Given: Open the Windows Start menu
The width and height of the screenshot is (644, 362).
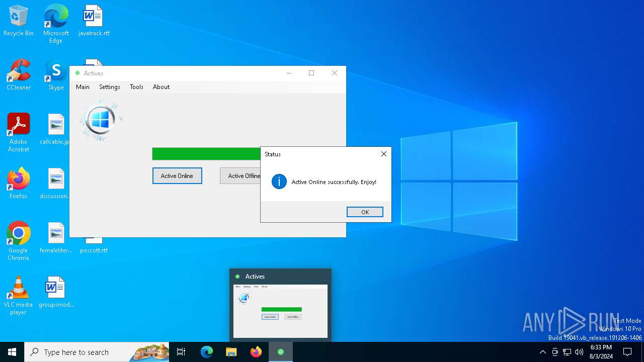Looking at the screenshot, I should [x=12, y=352].
